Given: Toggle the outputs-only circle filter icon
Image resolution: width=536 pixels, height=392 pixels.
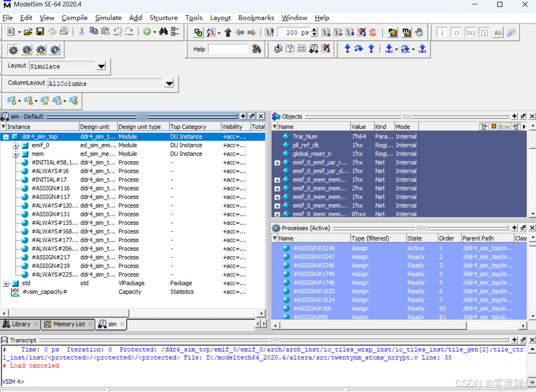Looking at the screenshot, I should [x=457, y=33].
